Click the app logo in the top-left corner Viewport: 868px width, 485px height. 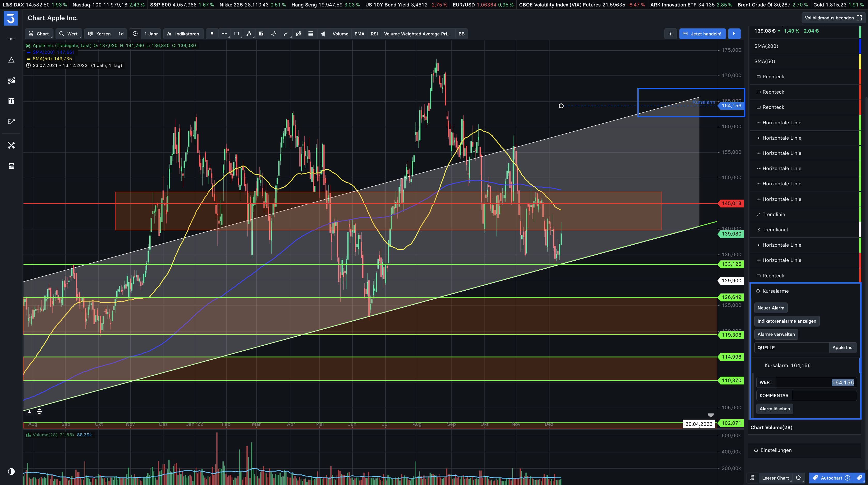pyautogui.click(x=11, y=18)
